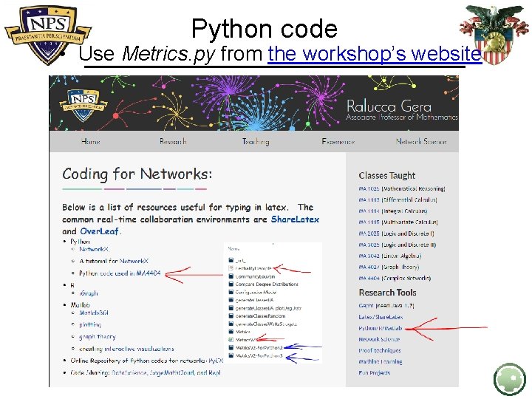Select the CommunityLouvain folder name
Viewport: 532px width, 399px height.
255,276
